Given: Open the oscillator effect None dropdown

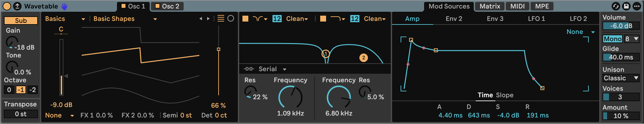Looking at the screenshot, I should pos(59,115).
